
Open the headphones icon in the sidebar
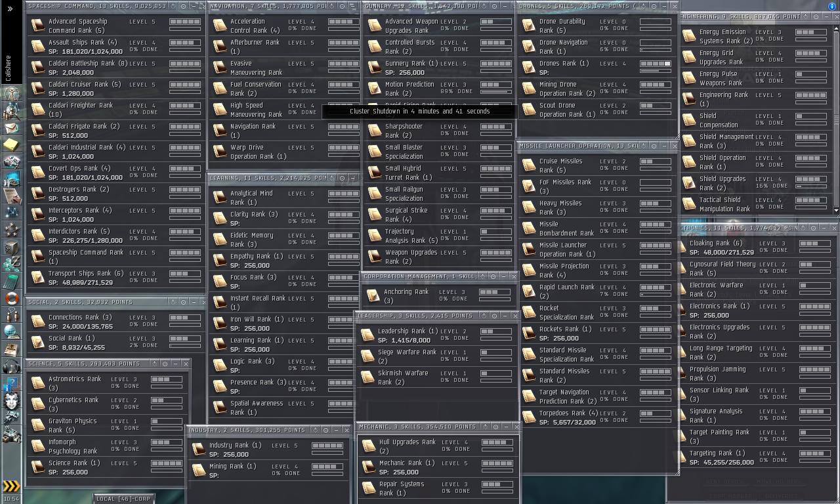tap(11, 367)
